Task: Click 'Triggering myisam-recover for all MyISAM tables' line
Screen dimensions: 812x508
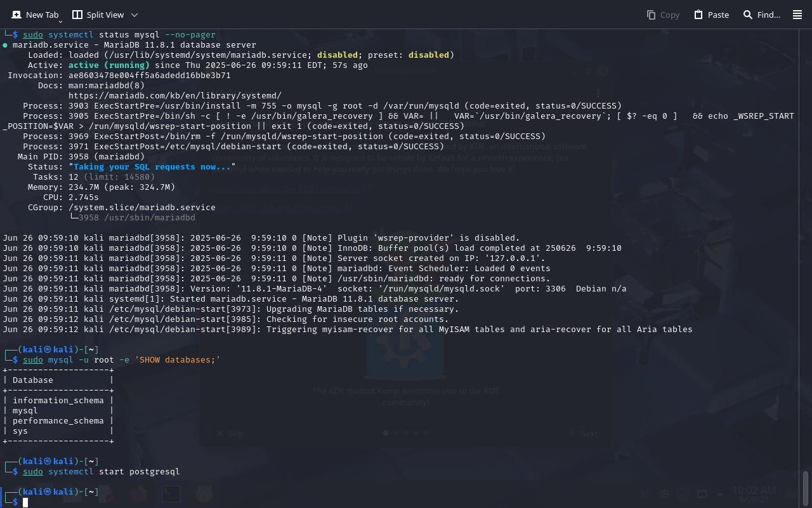Action: click(348, 330)
